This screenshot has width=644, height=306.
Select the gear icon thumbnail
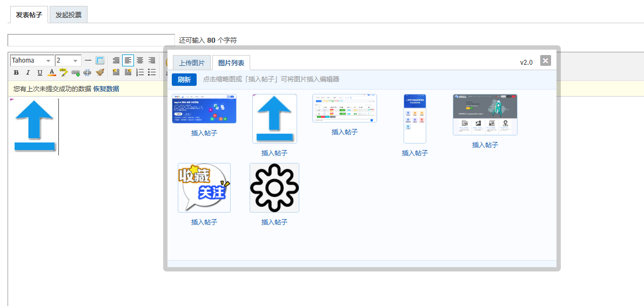click(274, 187)
